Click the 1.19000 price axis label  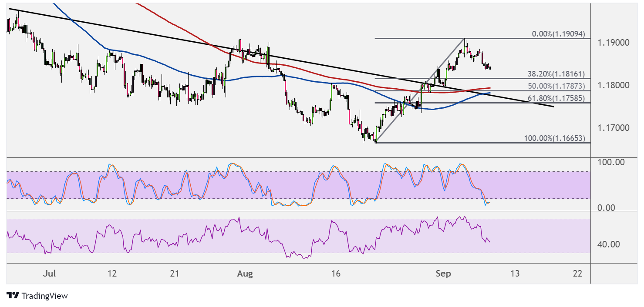[x=614, y=43]
